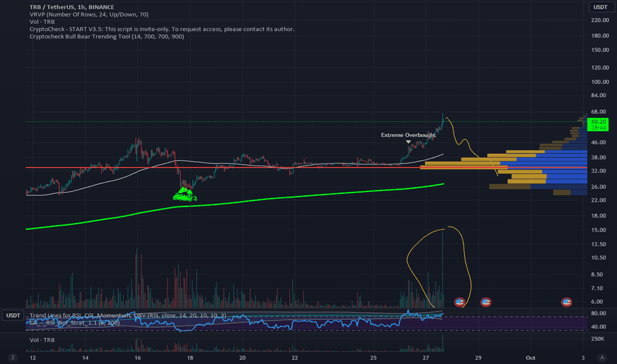
Task: Click date label 14 on time axis
Action: [x=85, y=357]
